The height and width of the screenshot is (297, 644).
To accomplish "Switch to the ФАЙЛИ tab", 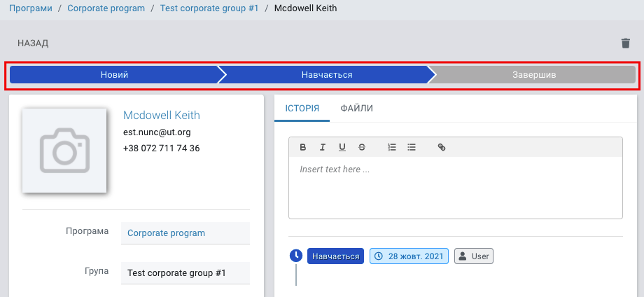I will [x=356, y=109].
